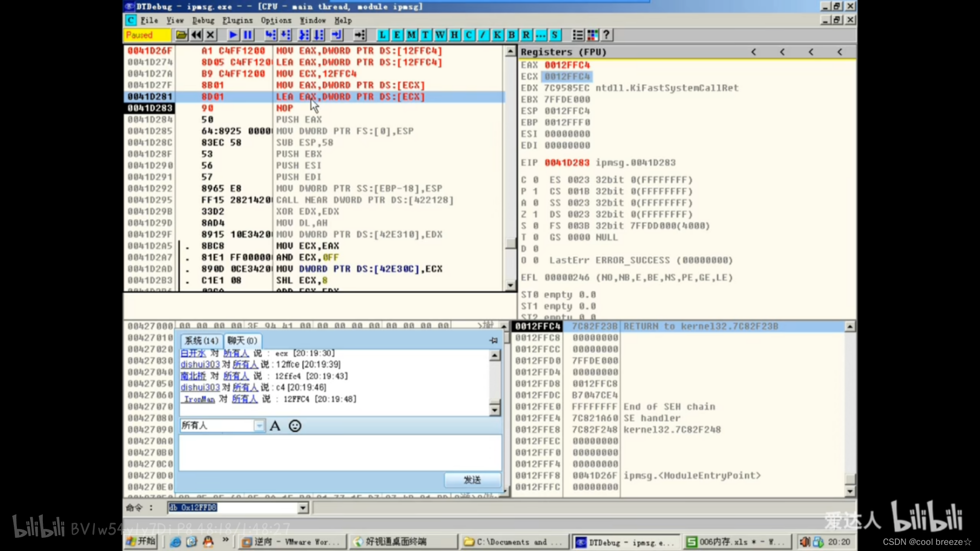Open the Window menu
This screenshot has width=980, height=551.
pyautogui.click(x=312, y=20)
